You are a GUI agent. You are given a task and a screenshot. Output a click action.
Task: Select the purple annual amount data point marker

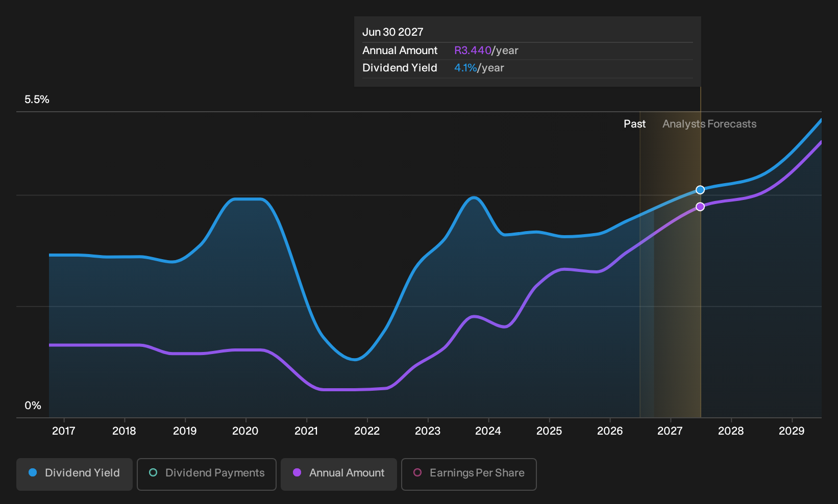(700, 207)
